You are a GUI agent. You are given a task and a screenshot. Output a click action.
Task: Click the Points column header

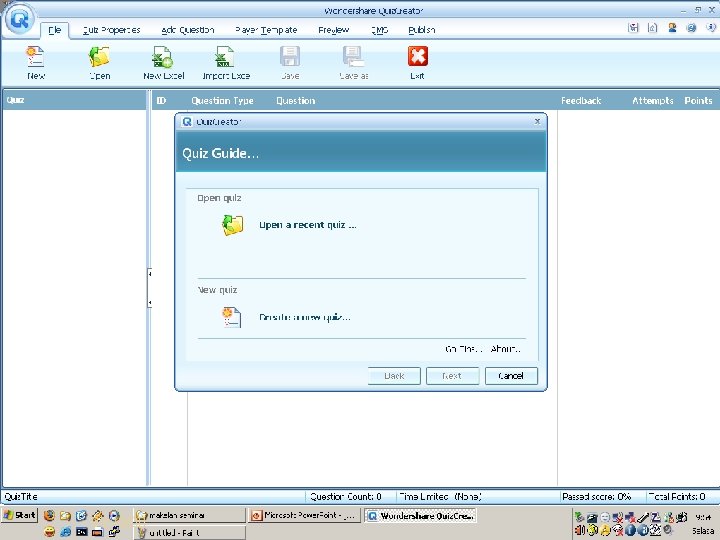point(698,101)
